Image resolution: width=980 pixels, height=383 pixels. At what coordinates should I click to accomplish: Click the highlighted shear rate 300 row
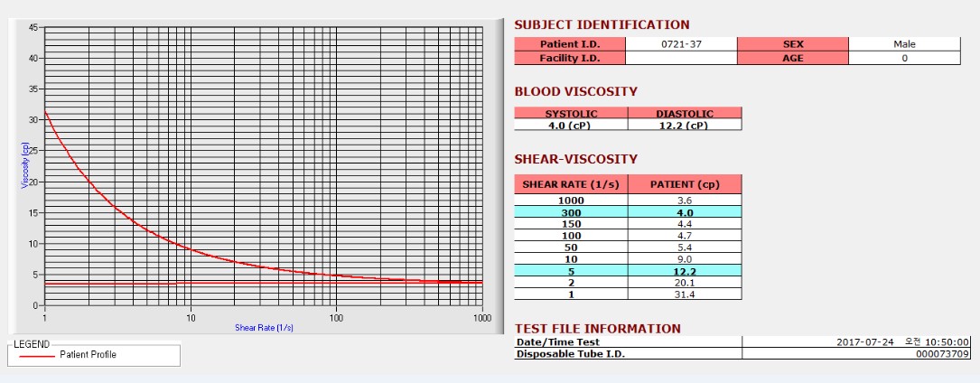628,212
